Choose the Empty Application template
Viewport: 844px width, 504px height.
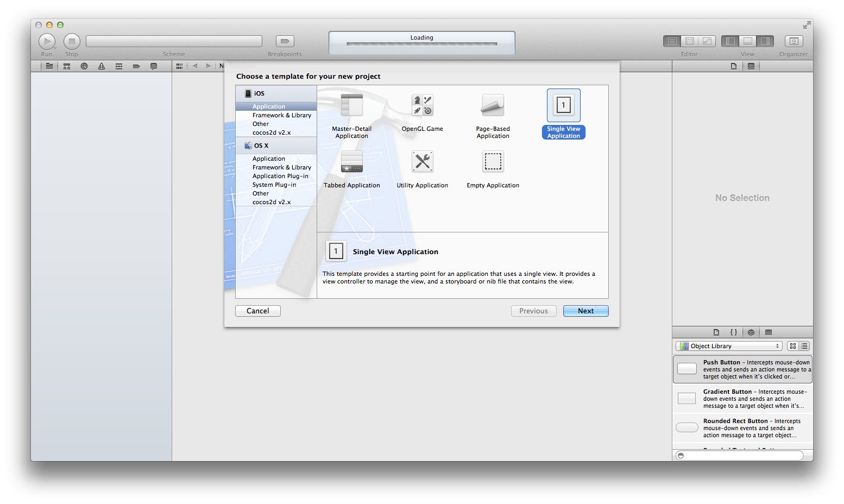pyautogui.click(x=493, y=169)
